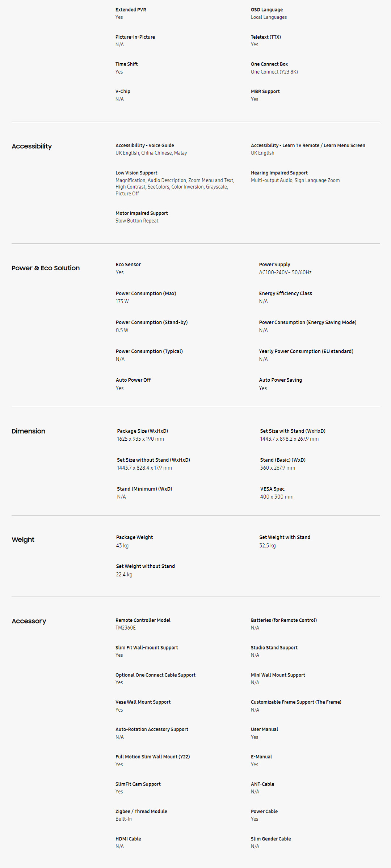391x868 pixels.
Task: Click the Energy Efficiency Class label
Action: [x=285, y=293]
